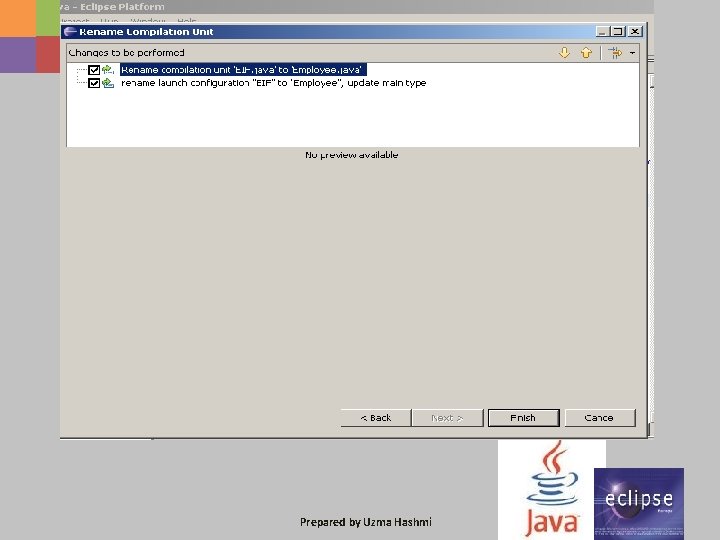The height and width of the screenshot is (540, 720).
Task: Click the < Back button
Action: [376, 418]
